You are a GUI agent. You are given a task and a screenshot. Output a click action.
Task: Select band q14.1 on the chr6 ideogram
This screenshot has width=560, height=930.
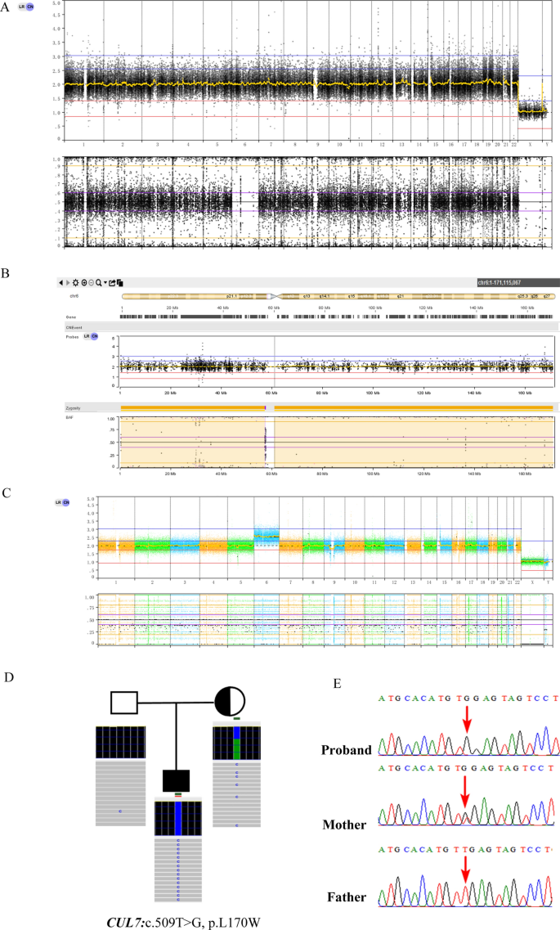coord(325,295)
